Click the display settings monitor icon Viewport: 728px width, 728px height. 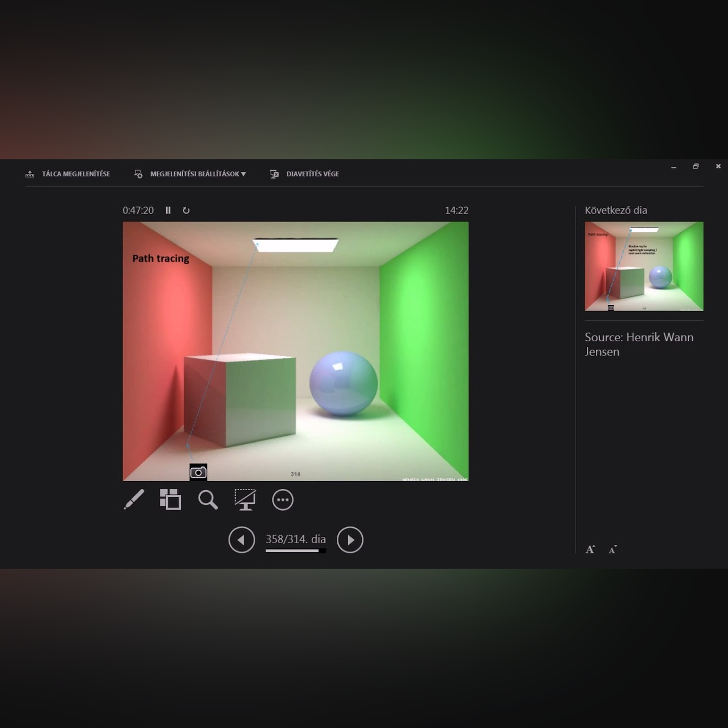[x=138, y=174]
